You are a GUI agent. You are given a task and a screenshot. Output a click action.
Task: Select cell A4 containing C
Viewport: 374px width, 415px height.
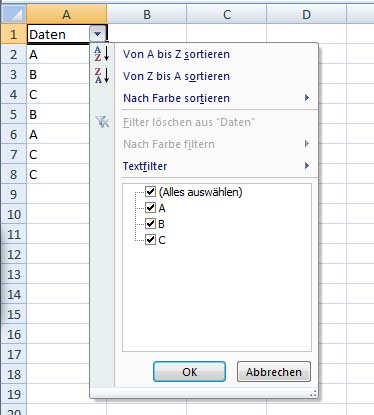tap(58, 94)
